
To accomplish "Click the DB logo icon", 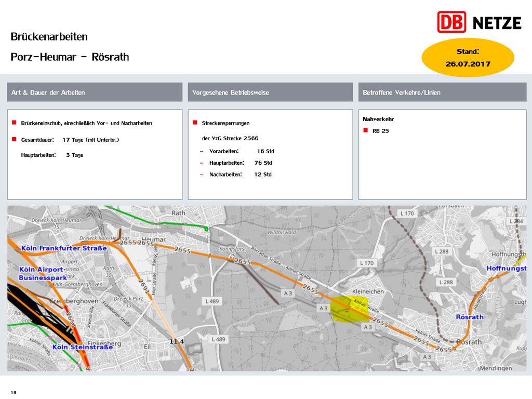I will (451, 22).
